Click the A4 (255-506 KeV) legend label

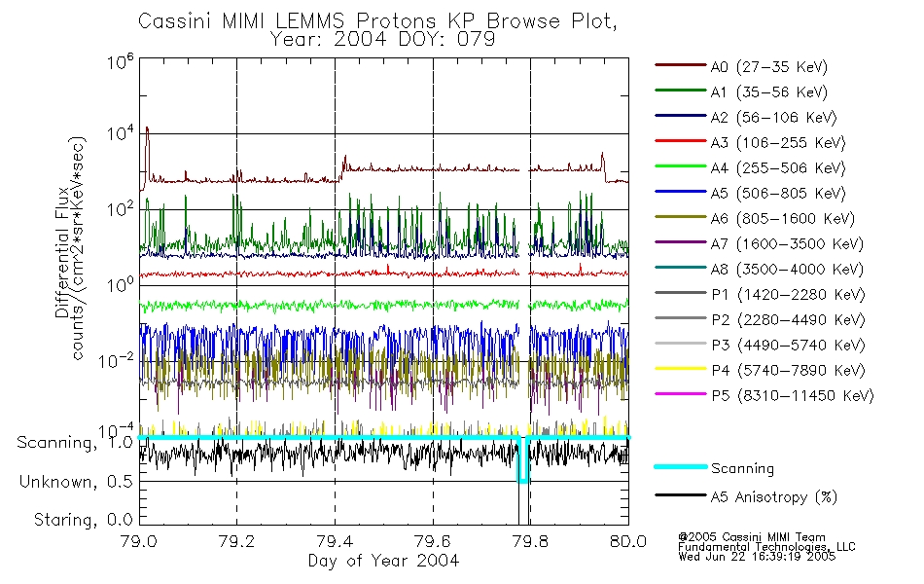point(778,168)
